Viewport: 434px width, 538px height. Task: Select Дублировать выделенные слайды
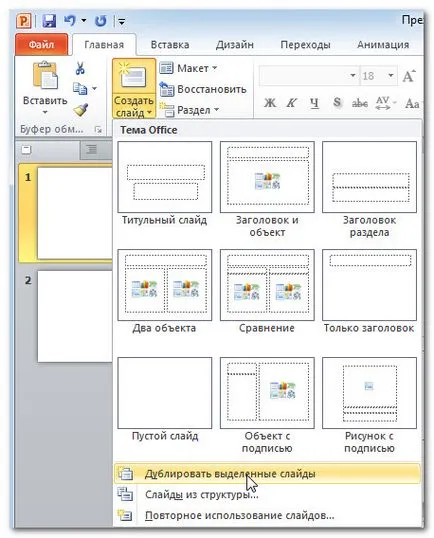267,474
